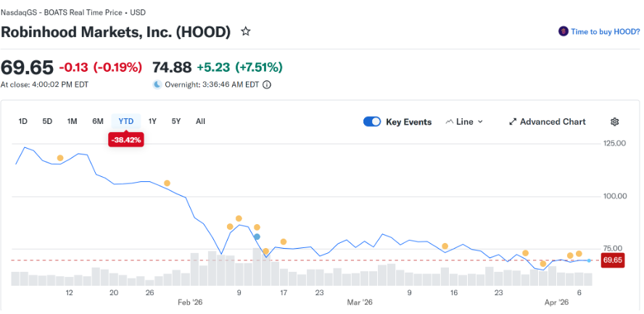Switch to 6M time range
This screenshot has height=314, width=644.
point(98,121)
